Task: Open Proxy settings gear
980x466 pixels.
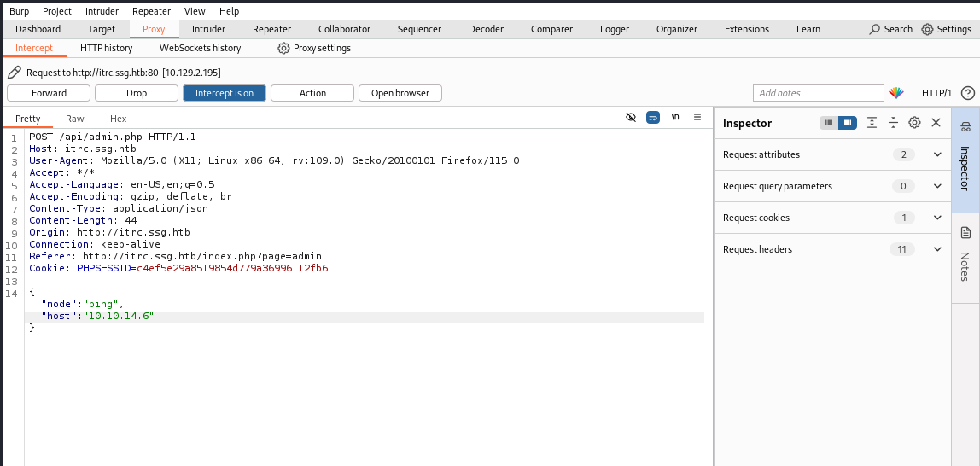Action: click(314, 48)
